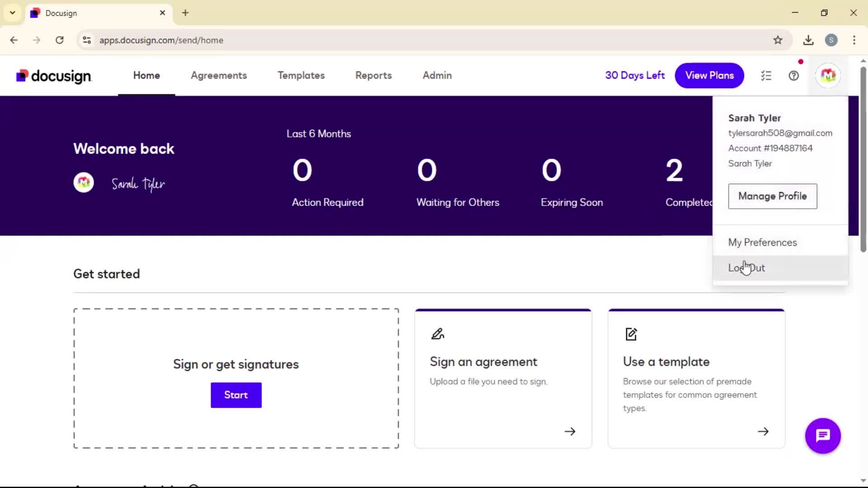Open the Chrome profile S icon

click(x=831, y=40)
